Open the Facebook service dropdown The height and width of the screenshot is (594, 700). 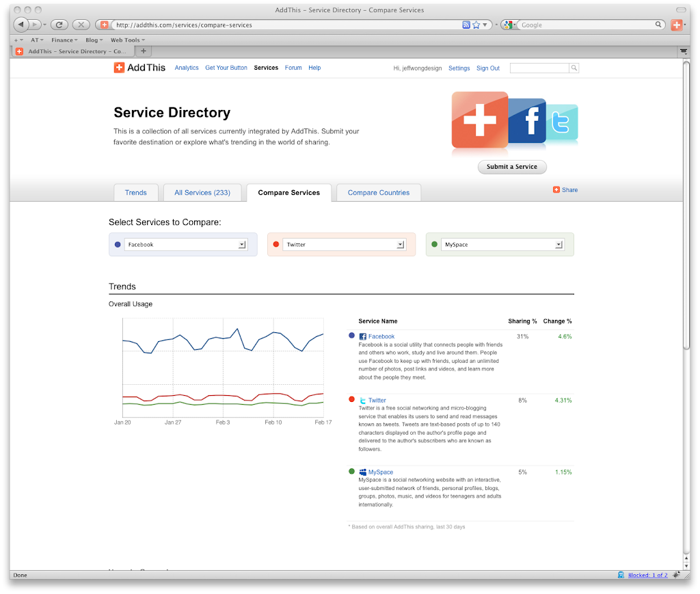point(185,245)
